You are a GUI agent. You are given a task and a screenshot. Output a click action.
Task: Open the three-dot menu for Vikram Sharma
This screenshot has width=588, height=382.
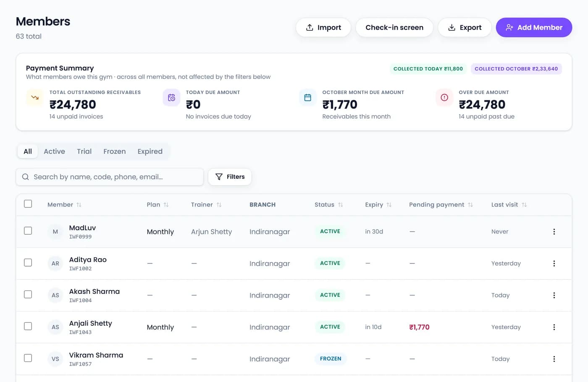pos(554,359)
